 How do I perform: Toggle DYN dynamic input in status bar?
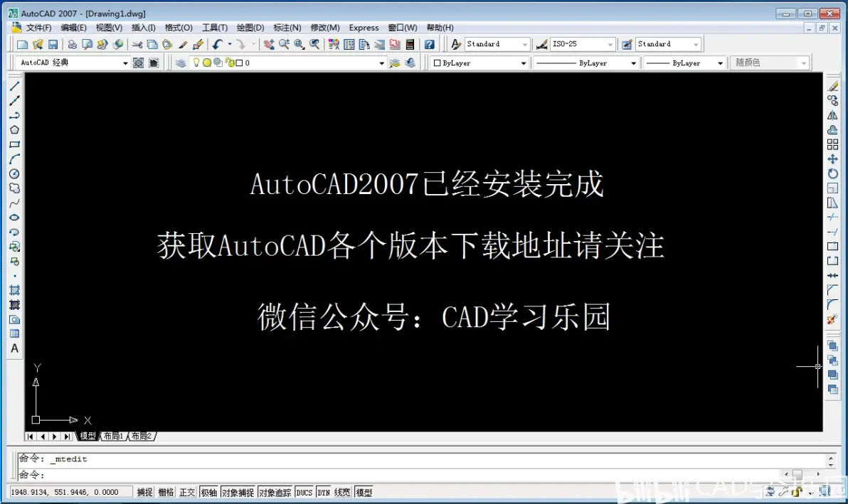[x=324, y=492]
